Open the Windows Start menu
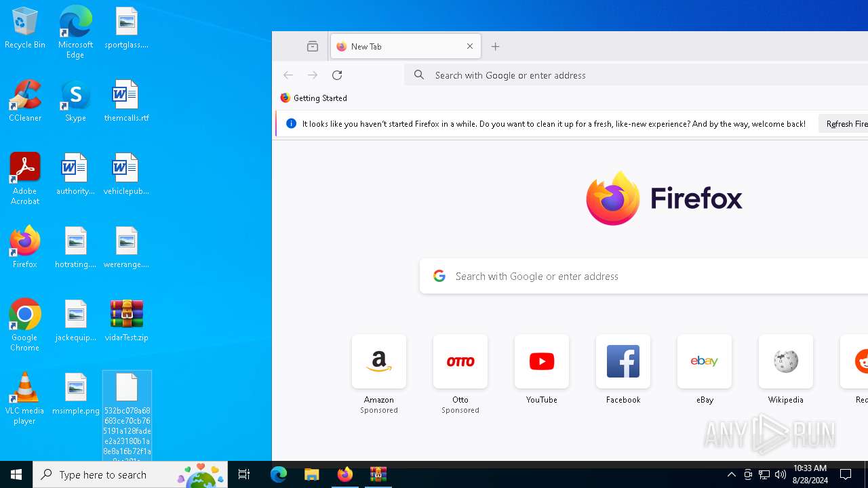The image size is (868, 488). pos(16,474)
